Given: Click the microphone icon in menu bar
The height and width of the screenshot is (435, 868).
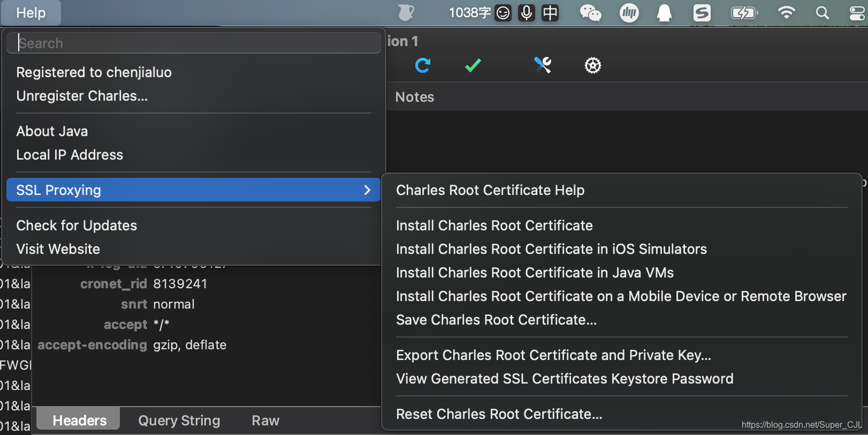Looking at the screenshot, I should click(527, 13).
